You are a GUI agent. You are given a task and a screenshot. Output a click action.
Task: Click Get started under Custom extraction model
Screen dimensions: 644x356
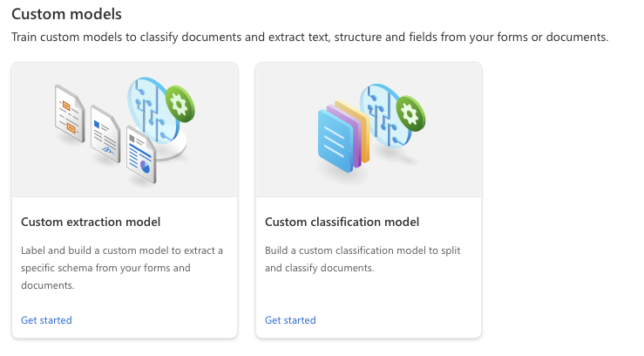coord(46,320)
